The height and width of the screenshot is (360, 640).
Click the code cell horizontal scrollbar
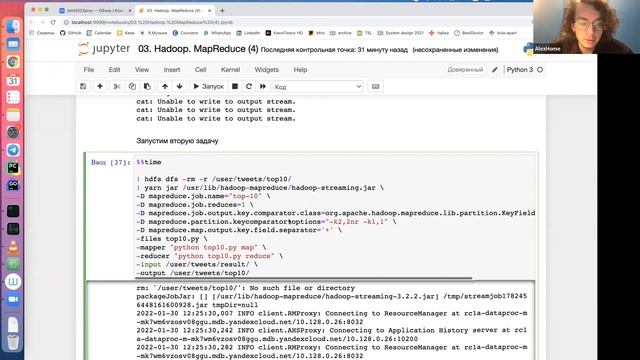point(304,278)
